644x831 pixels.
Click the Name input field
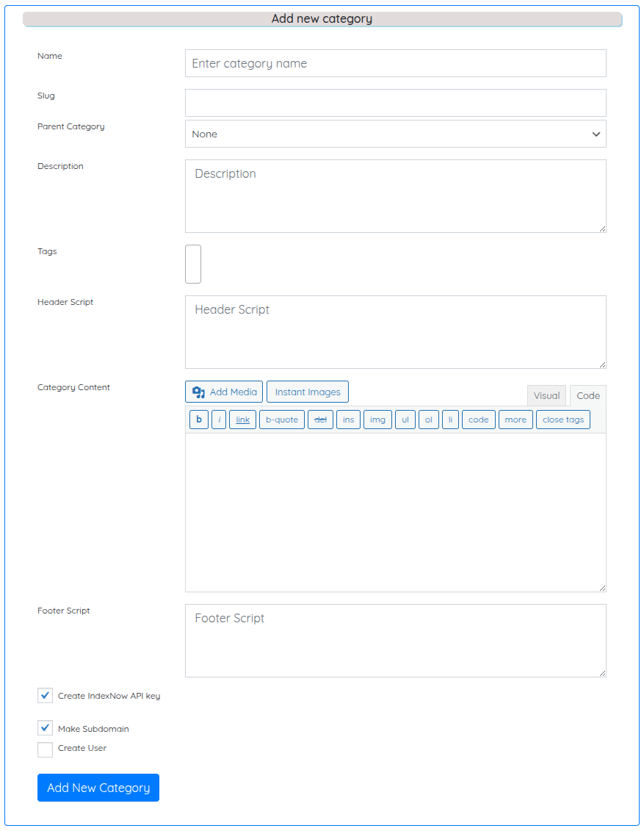click(x=395, y=63)
